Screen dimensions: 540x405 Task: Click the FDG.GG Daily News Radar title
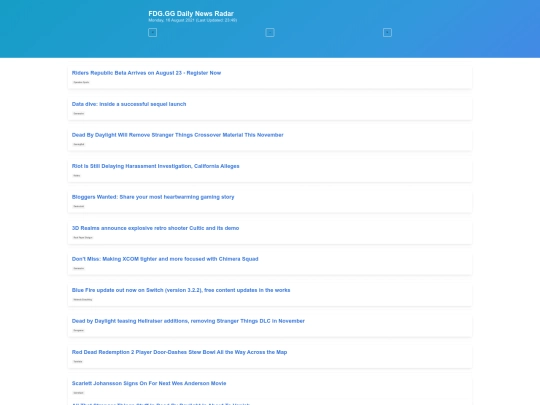tap(191, 13)
